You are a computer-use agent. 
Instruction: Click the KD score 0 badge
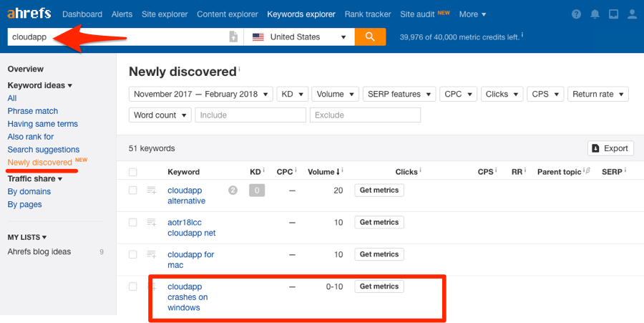[x=257, y=191]
